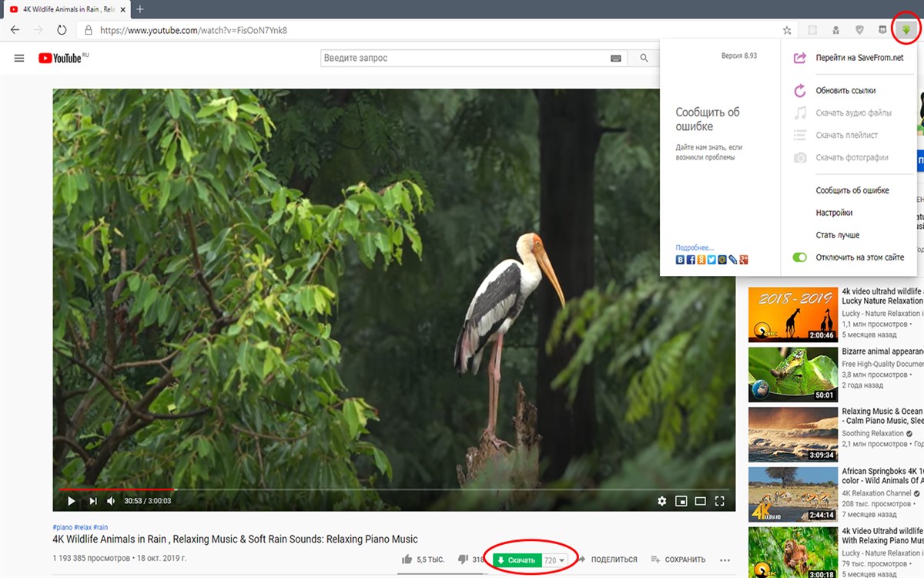Open the video player settings gear

[x=662, y=501]
